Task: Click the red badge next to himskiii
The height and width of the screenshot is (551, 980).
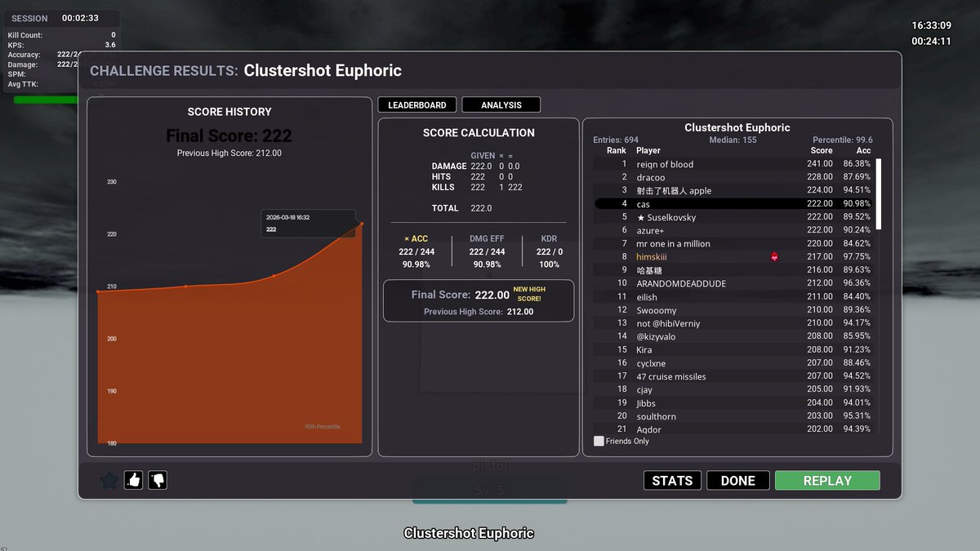Action: 774,257
